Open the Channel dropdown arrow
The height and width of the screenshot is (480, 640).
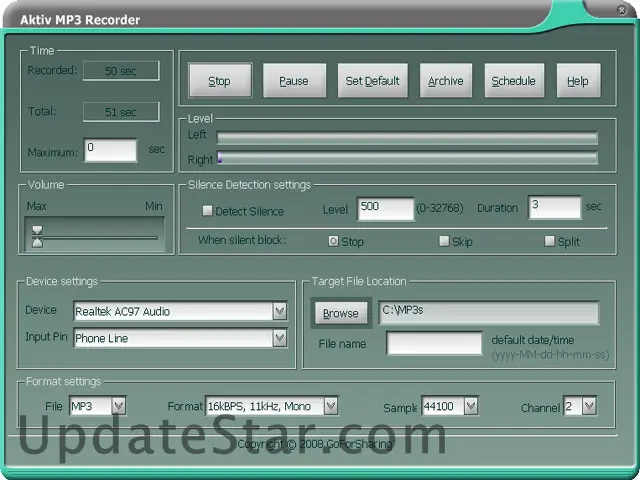coord(589,406)
